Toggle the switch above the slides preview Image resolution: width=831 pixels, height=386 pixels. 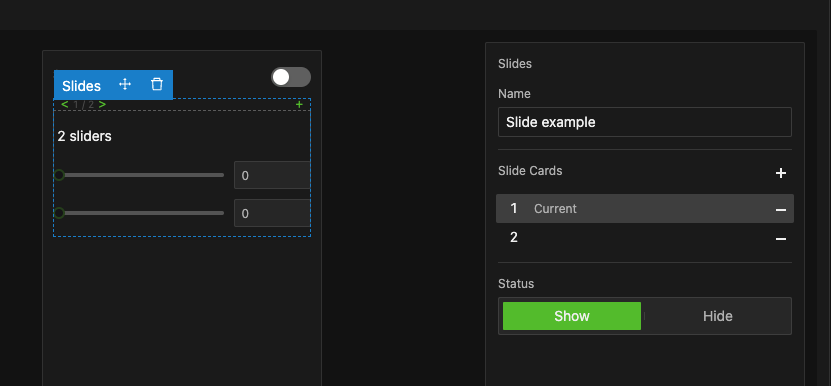point(291,77)
